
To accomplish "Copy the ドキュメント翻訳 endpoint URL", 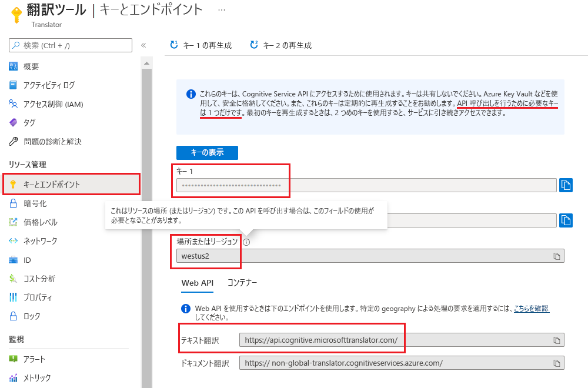I will (557, 363).
